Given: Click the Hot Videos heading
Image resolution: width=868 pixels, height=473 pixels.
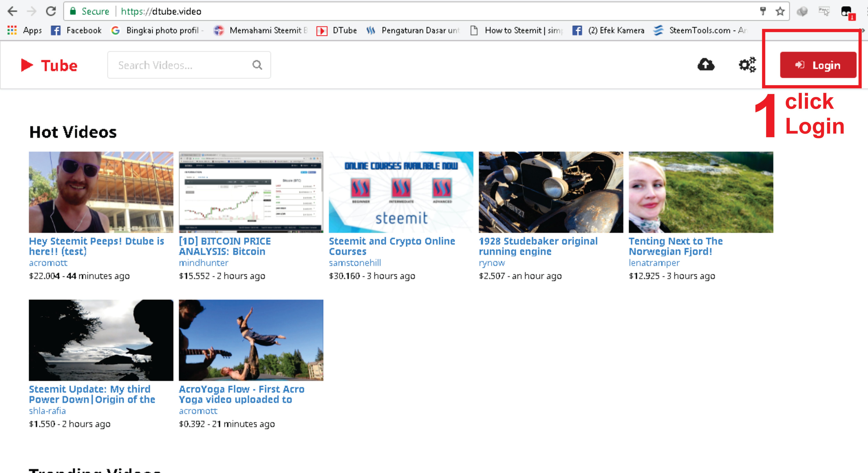Looking at the screenshot, I should [x=73, y=132].
